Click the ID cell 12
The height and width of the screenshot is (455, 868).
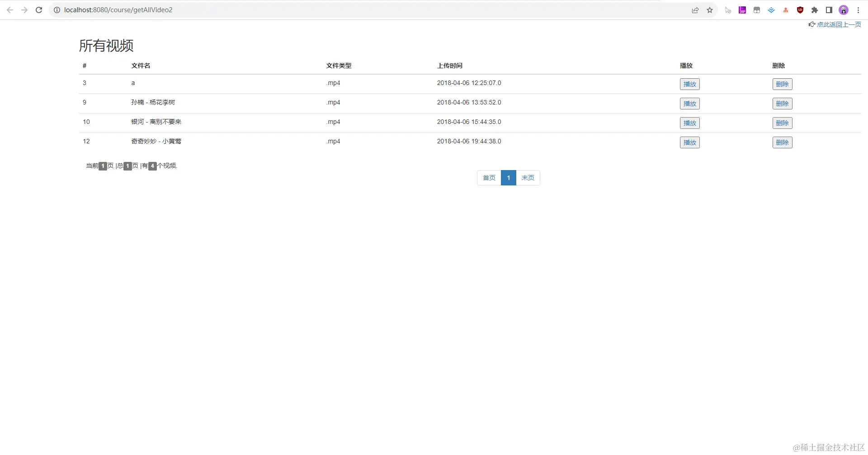tap(86, 141)
